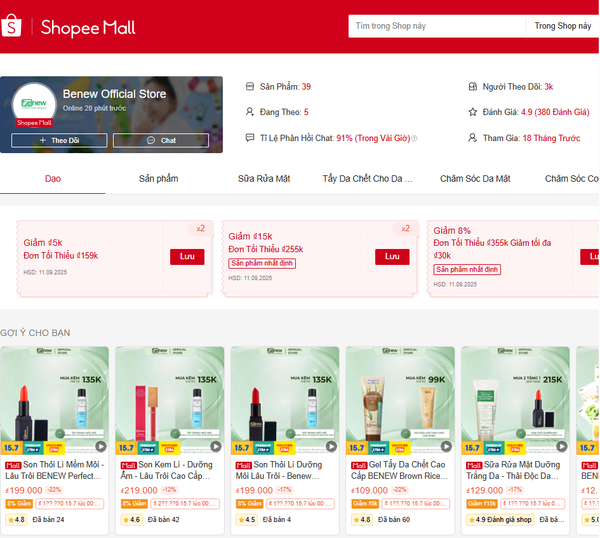Open the Shopee Mall home link

pos(88,28)
